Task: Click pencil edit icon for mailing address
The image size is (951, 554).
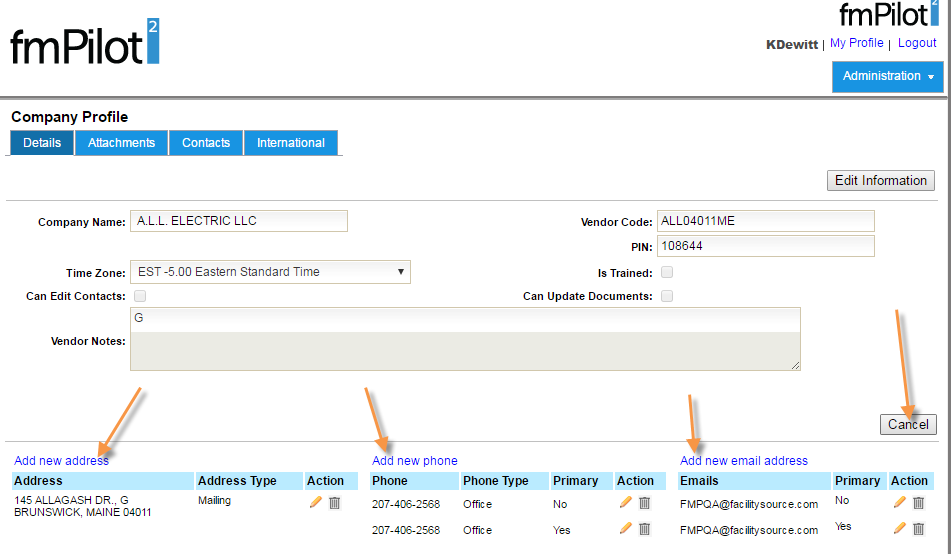Action: click(316, 503)
